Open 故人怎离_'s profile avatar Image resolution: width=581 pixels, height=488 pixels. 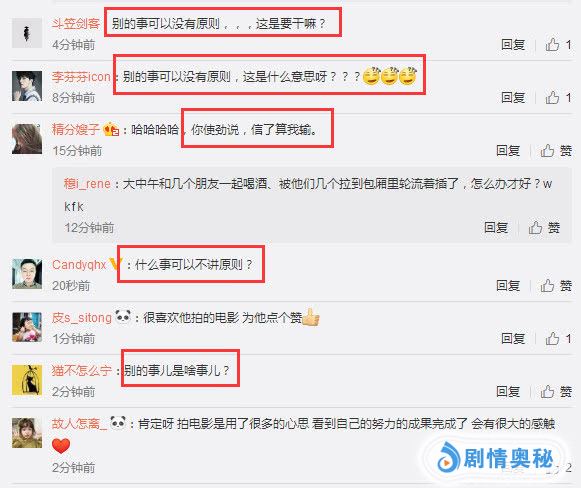pos(27,433)
